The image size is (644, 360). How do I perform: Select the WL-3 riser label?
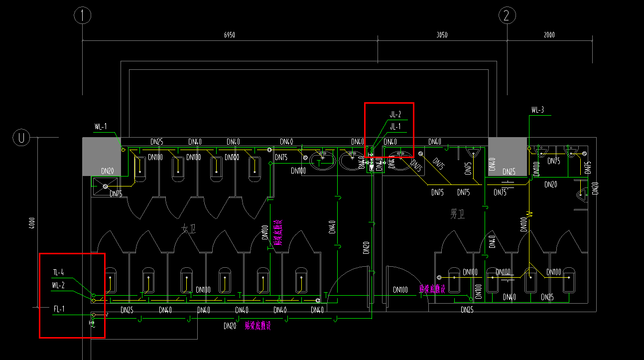pos(537,110)
